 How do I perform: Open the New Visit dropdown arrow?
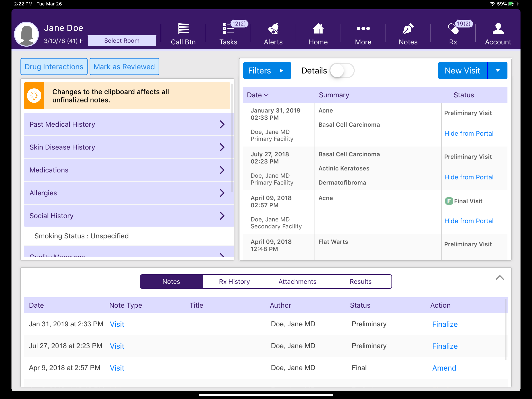coord(498,71)
